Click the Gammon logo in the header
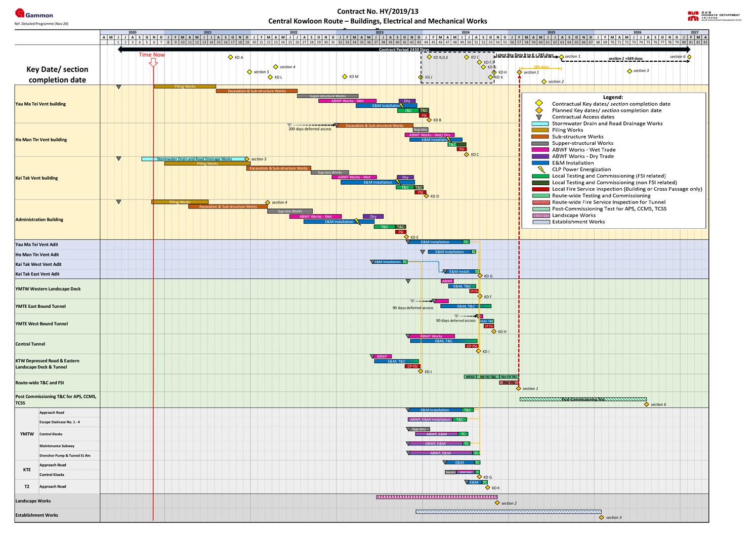Viewport: 756px width, 535px height. (x=34, y=15)
